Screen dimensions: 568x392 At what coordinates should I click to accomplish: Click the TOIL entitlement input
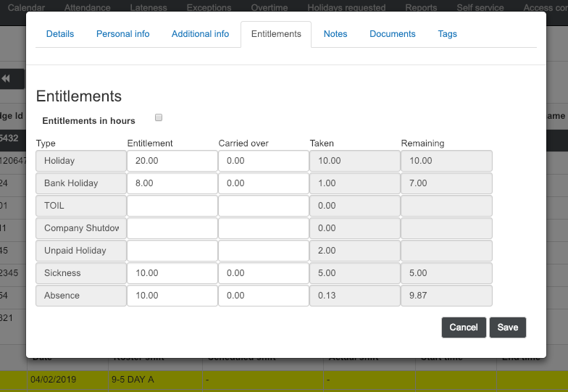(x=172, y=206)
